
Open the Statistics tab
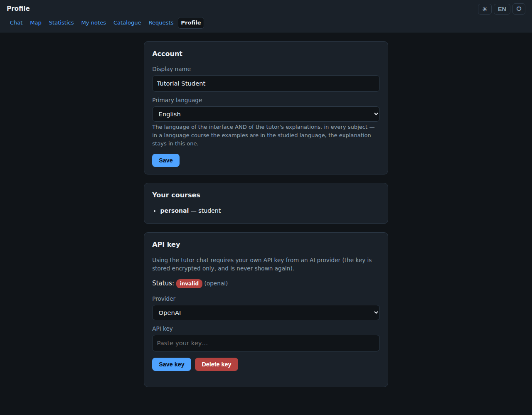(61, 23)
